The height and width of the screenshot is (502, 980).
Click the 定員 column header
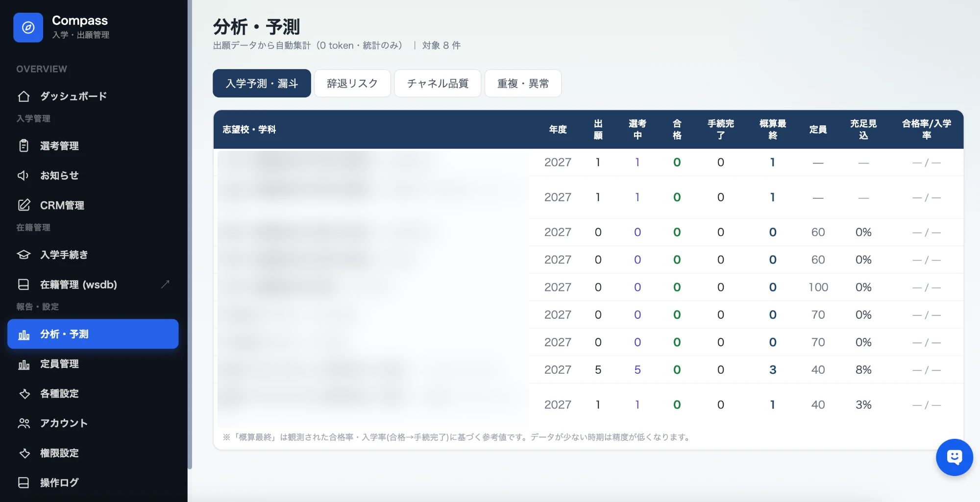pyautogui.click(x=818, y=129)
